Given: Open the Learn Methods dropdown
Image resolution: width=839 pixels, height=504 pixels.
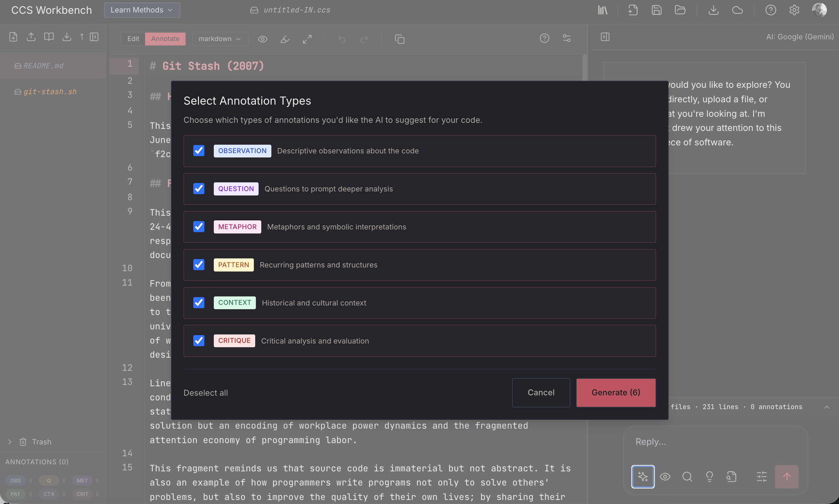Looking at the screenshot, I should pyautogui.click(x=142, y=10).
